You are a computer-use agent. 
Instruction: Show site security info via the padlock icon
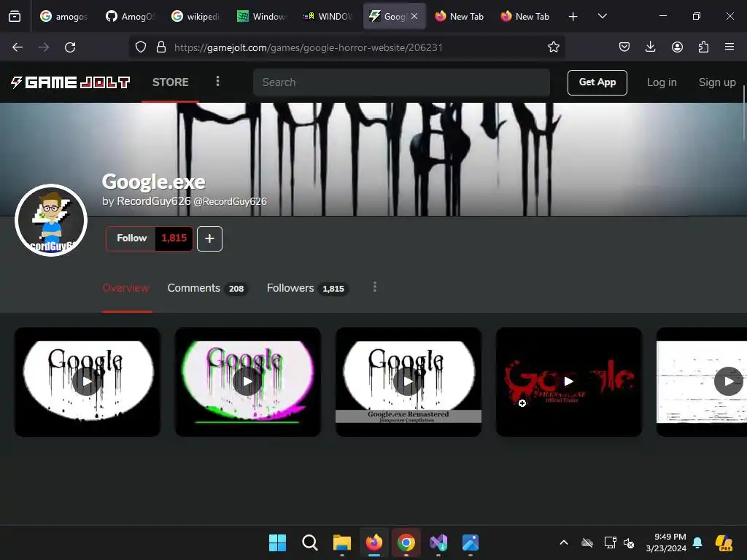tap(161, 47)
